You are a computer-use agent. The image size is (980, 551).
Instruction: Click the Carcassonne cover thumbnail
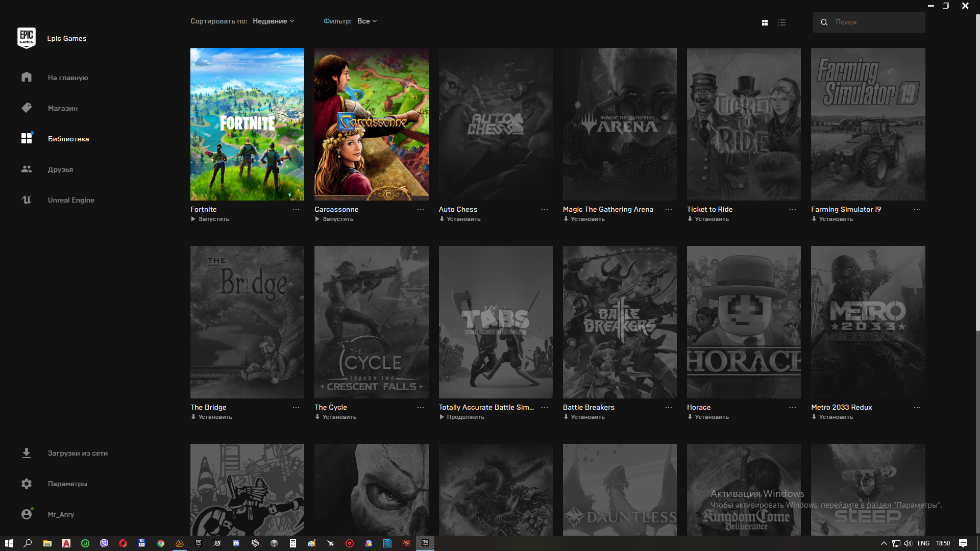(372, 124)
